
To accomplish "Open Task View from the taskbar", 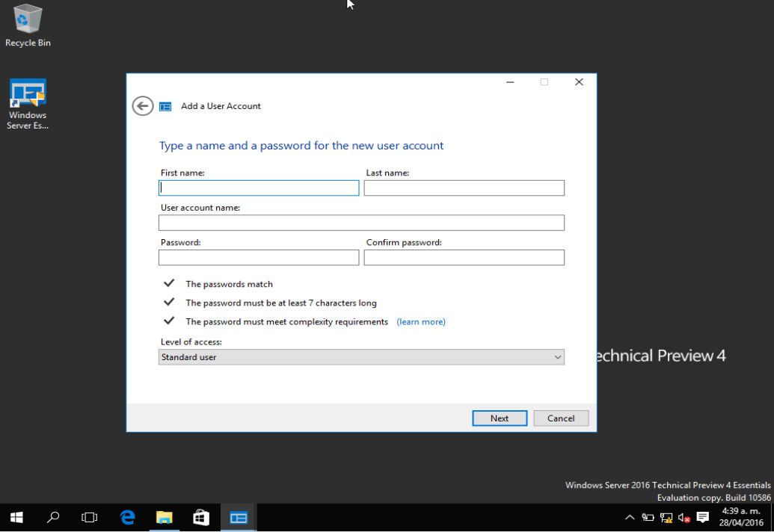I will coord(89,517).
